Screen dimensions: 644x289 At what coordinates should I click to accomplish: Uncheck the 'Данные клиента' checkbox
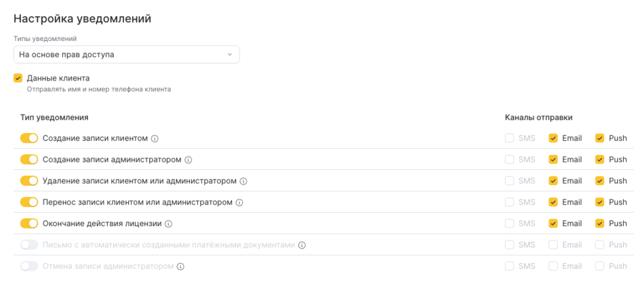tap(18, 79)
